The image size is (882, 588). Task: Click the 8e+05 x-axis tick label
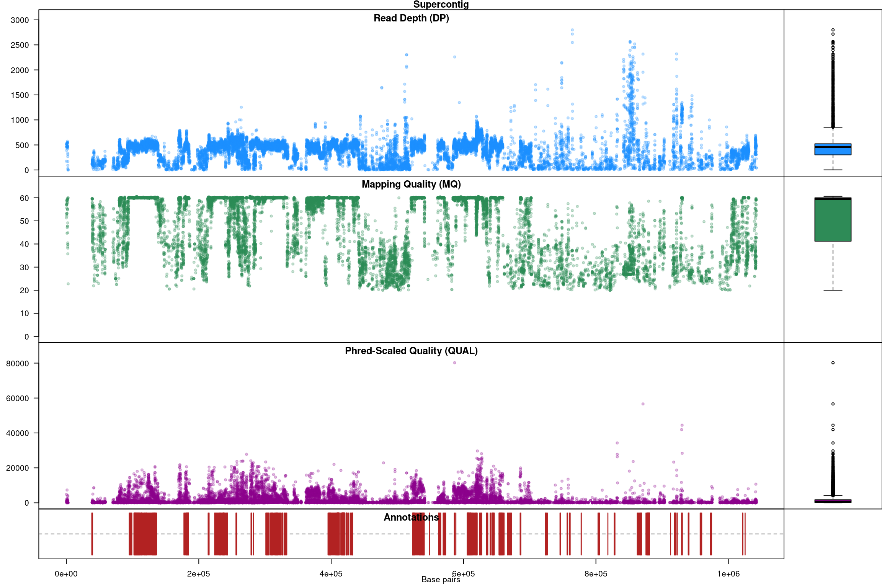point(596,574)
